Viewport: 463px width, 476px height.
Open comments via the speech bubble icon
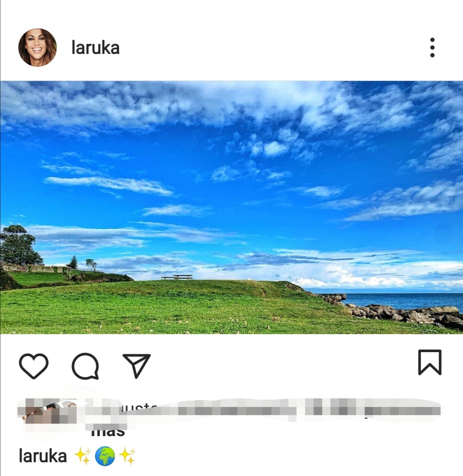tap(85, 366)
